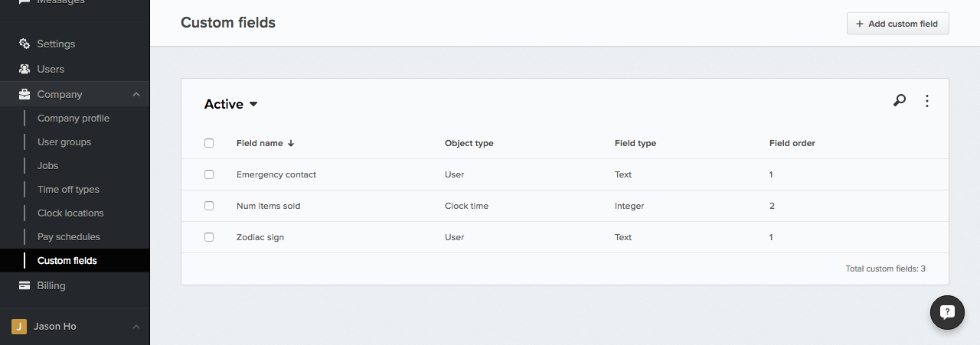The width and height of the screenshot is (980, 345).
Task: Click the Users people icon
Action: (24, 69)
